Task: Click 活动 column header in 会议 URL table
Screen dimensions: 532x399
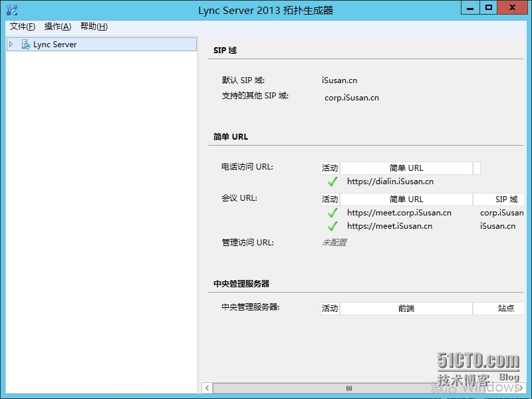Action: (330, 199)
